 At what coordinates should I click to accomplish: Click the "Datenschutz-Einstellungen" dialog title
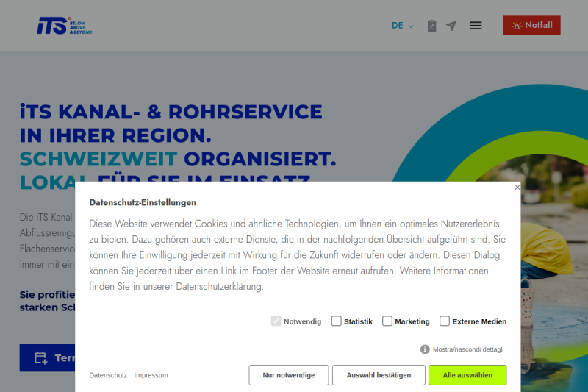pyautogui.click(x=143, y=202)
